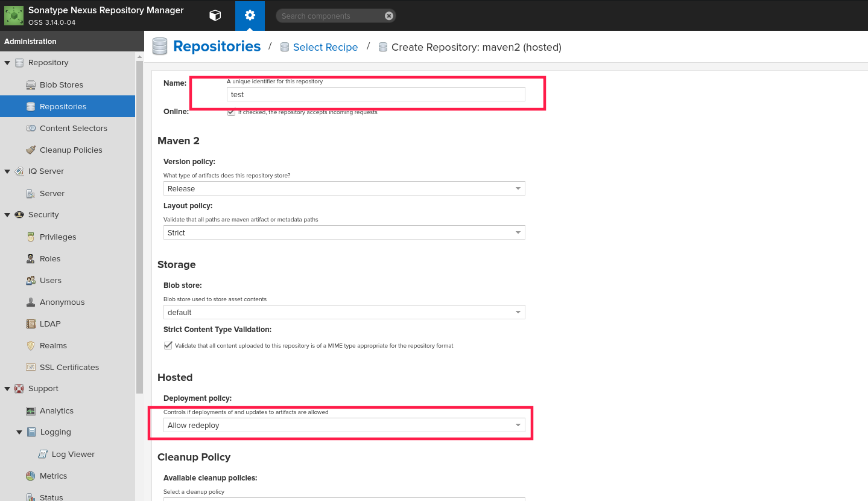
Task: Click the Analytics chart icon
Action: pyautogui.click(x=31, y=410)
